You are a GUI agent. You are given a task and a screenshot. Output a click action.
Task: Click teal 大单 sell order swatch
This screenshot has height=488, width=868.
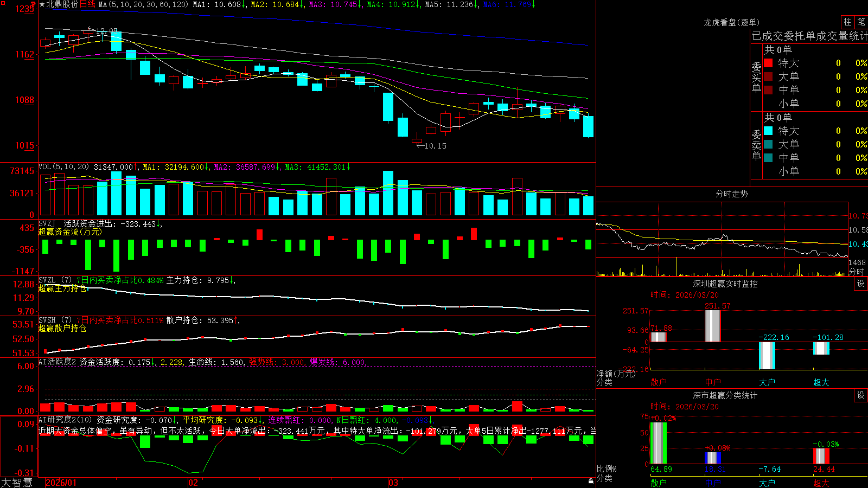coord(768,144)
